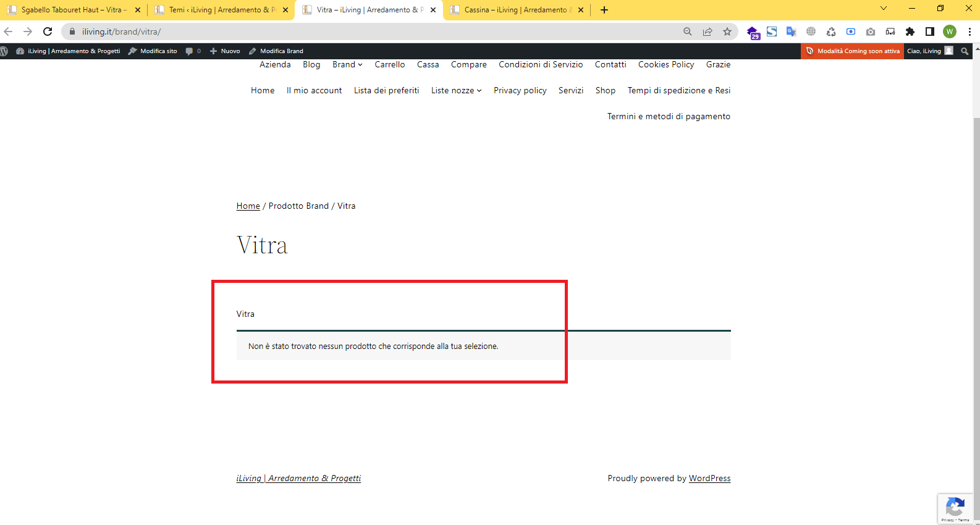Click the admin bar search magnifier

tap(965, 51)
